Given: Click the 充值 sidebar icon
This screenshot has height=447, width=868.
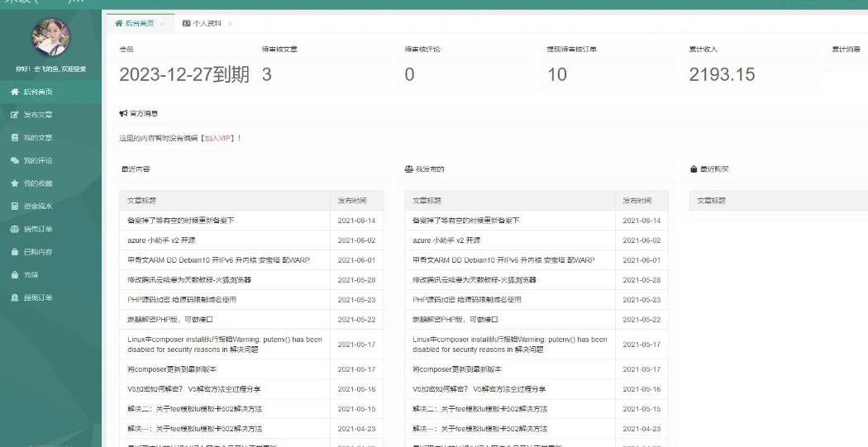Looking at the screenshot, I should pos(15,274).
